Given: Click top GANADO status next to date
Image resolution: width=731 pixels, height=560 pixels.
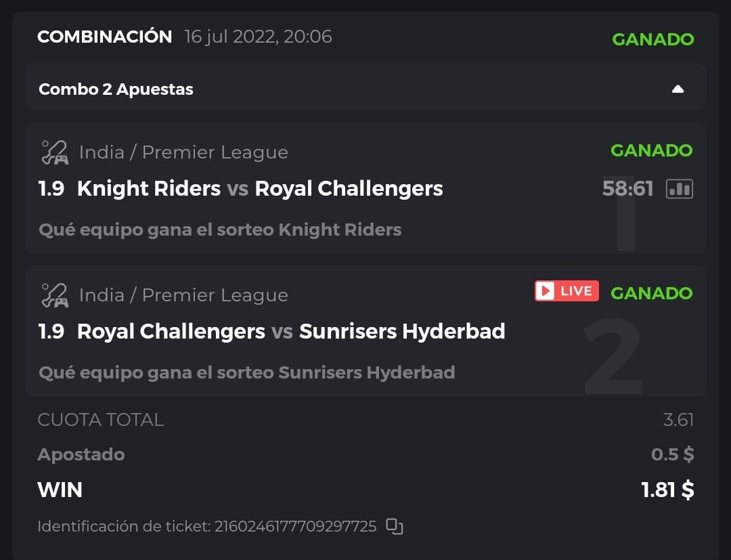Looking at the screenshot, I should (x=652, y=39).
